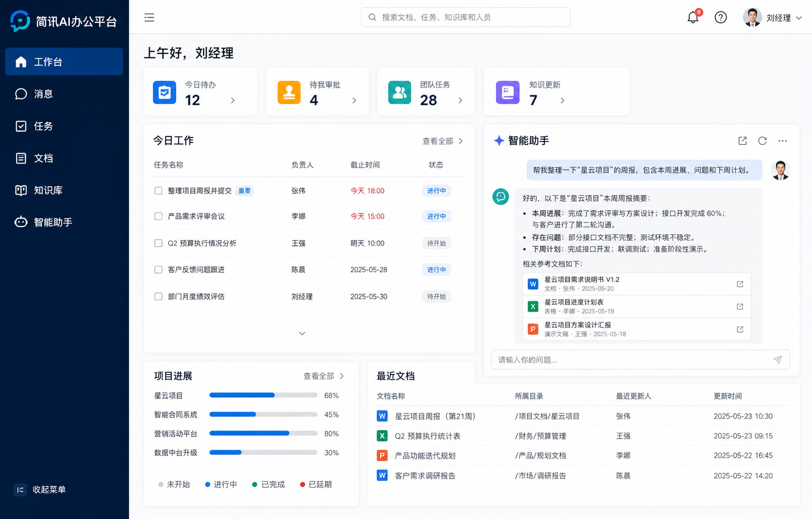This screenshot has height=519, width=812.
Task: Toggle the hamburger menu icon
Action: click(x=149, y=18)
